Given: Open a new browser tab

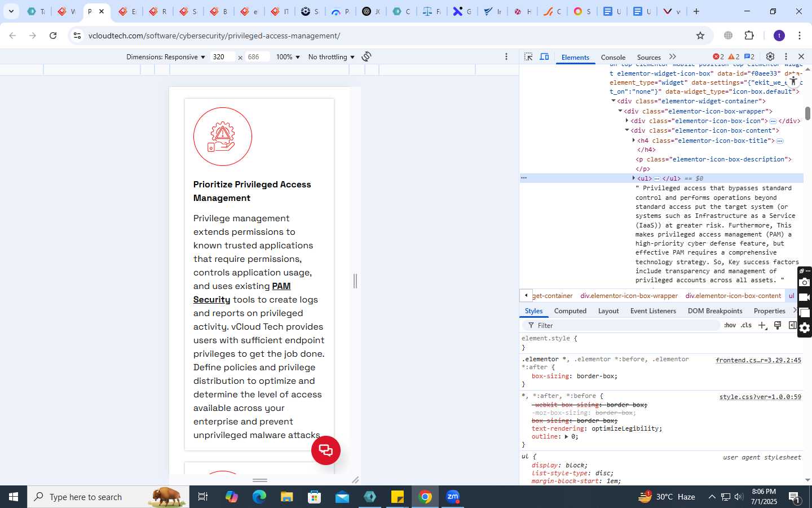Looking at the screenshot, I should 696,11.
